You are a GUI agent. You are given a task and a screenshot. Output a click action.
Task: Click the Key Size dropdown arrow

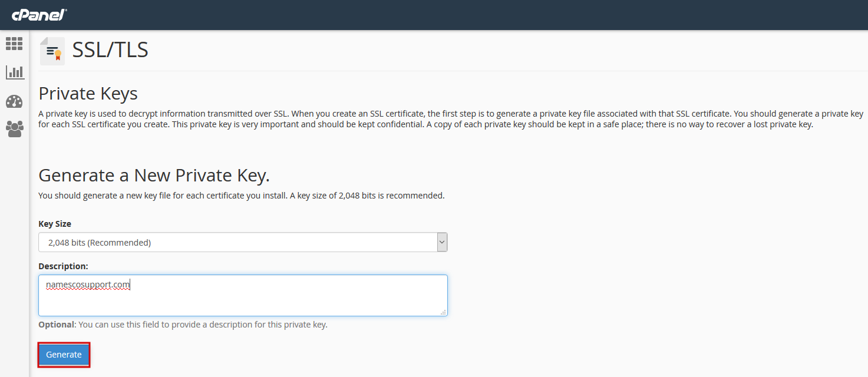point(442,242)
